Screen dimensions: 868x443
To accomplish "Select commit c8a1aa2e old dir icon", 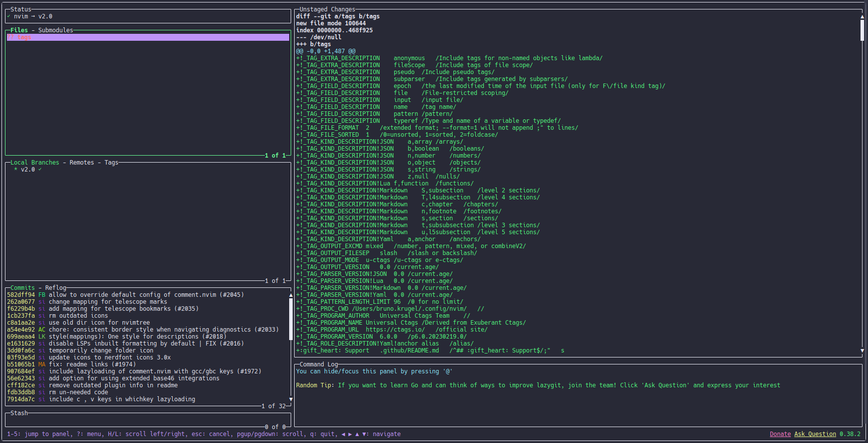I will [x=147, y=323].
